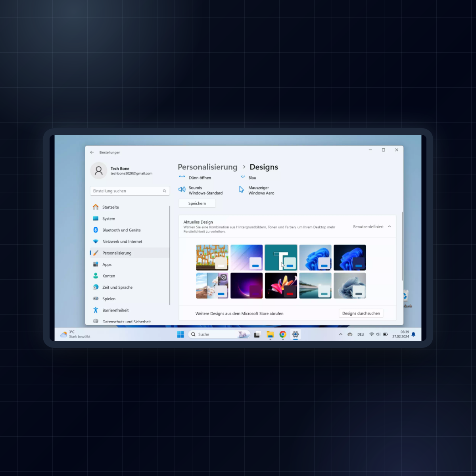The height and width of the screenshot is (476, 476).
Task: Open the Dünn öffnen background setting
Action: pos(195,177)
